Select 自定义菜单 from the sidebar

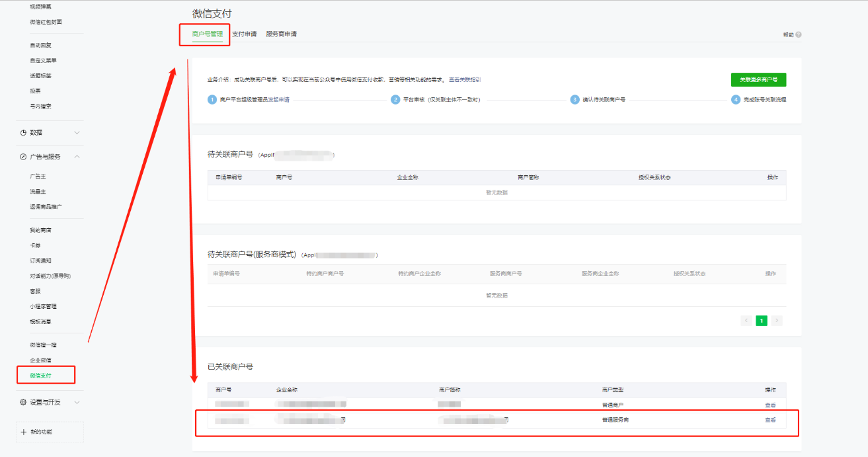43,60
